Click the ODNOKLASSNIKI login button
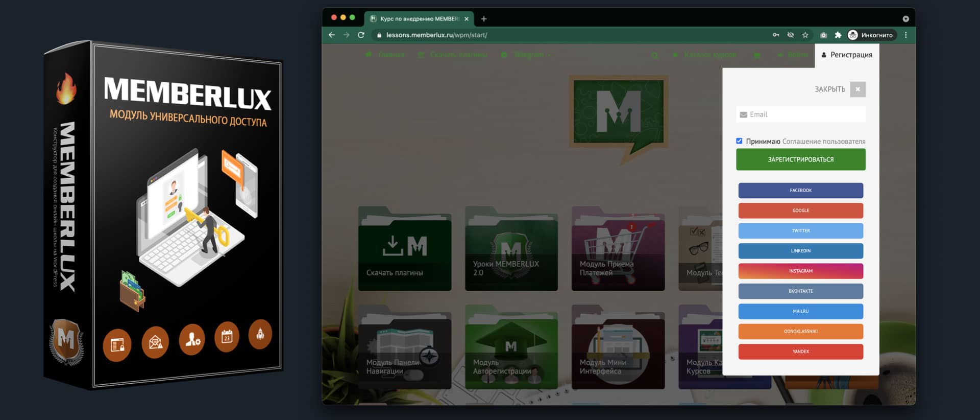This screenshot has width=980, height=420. pos(801,332)
